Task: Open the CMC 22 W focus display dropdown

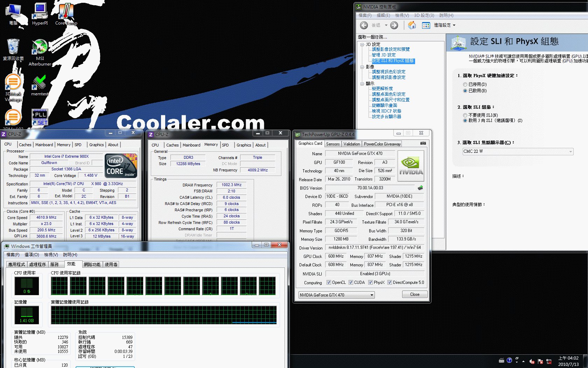Action: (x=518, y=151)
